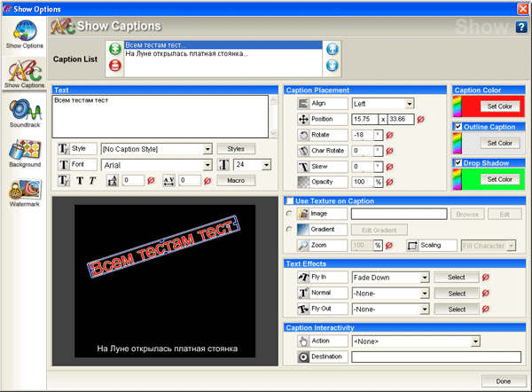The height and width of the screenshot is (392, 532).
Task: Switch to Background section
Action: [25, 153]
